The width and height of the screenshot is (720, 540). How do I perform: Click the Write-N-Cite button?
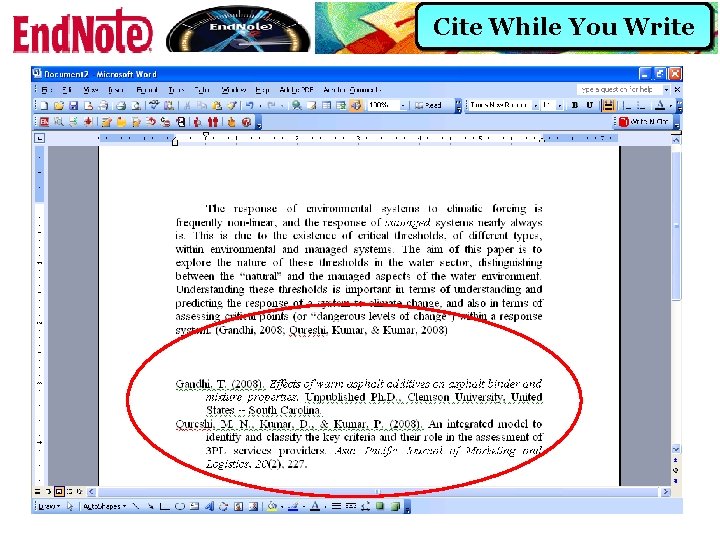[644, 122]
